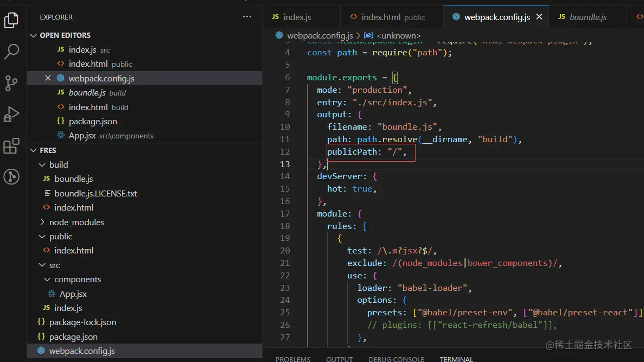Click the boundle.js.LICENSE.txt file icon

click(47, 193)
